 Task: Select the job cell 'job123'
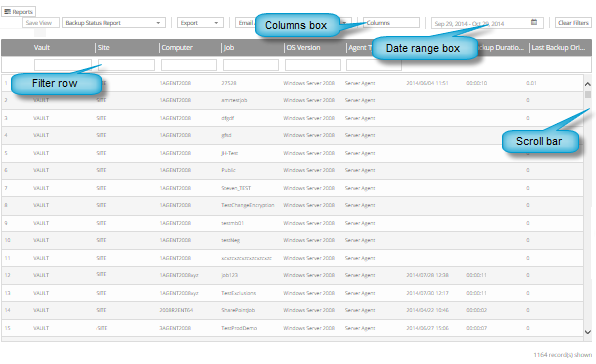(230, 275)
